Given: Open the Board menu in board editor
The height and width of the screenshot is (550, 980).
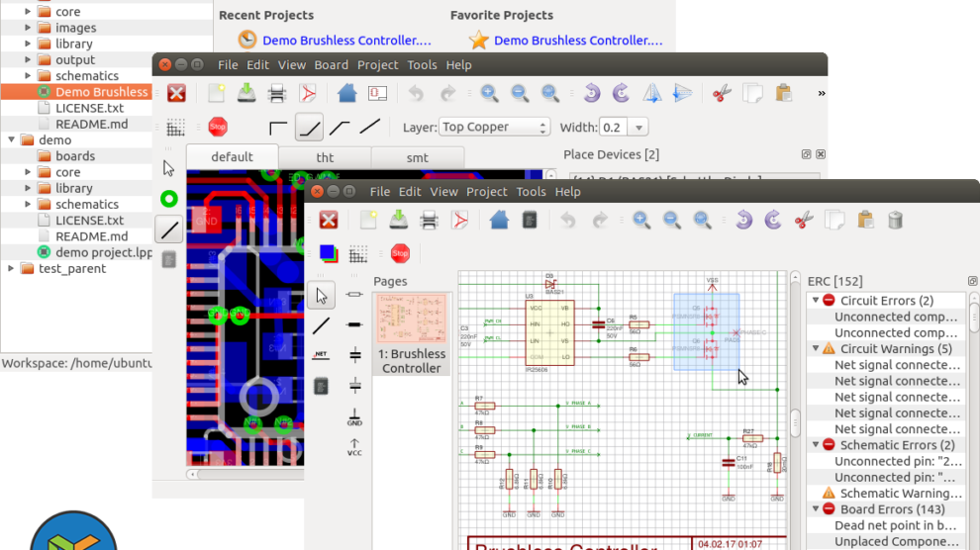Looking at the screenshot, I should tap(331, 64).
